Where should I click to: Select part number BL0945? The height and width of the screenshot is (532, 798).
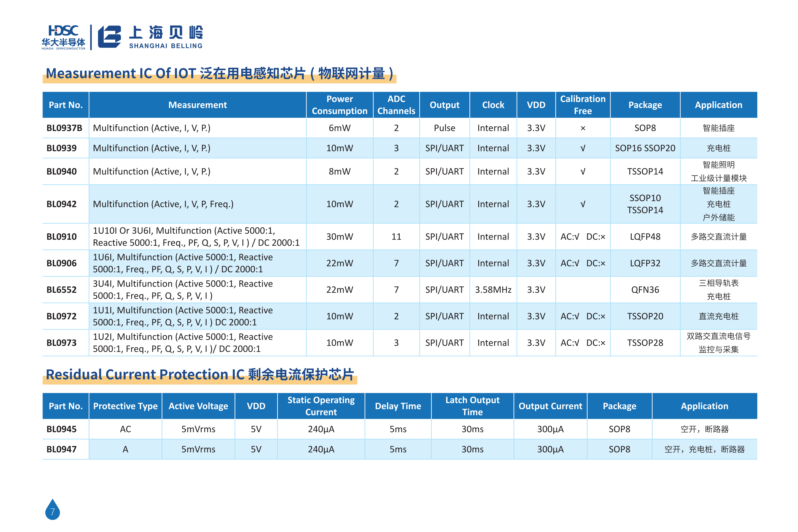61,429
